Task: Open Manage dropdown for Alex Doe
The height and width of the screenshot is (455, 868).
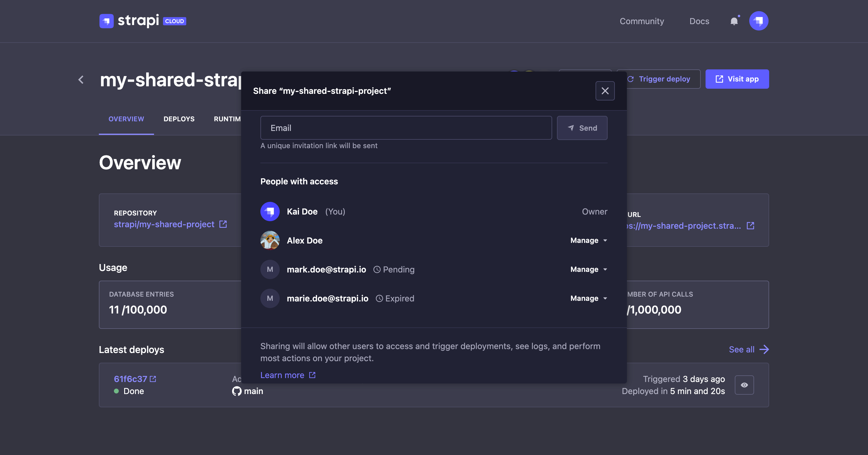Action: point(588,240)
